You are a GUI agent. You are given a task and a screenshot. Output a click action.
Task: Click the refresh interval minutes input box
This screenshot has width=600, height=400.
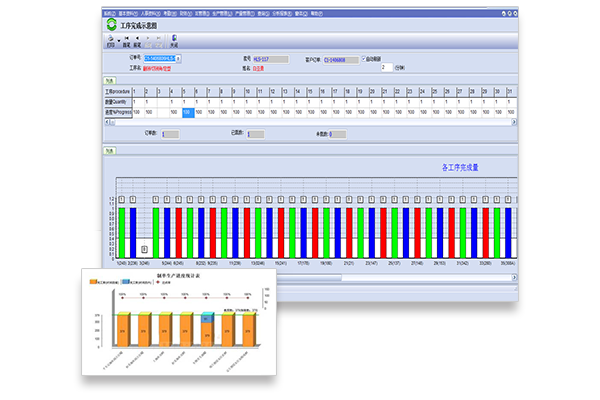coord(386,67)
